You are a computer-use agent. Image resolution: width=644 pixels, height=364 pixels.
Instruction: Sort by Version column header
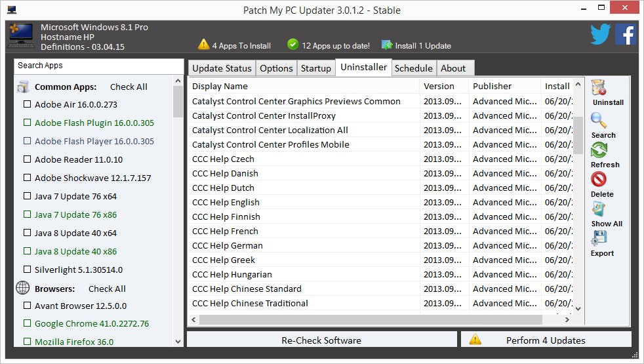click(x=444, y=87)
